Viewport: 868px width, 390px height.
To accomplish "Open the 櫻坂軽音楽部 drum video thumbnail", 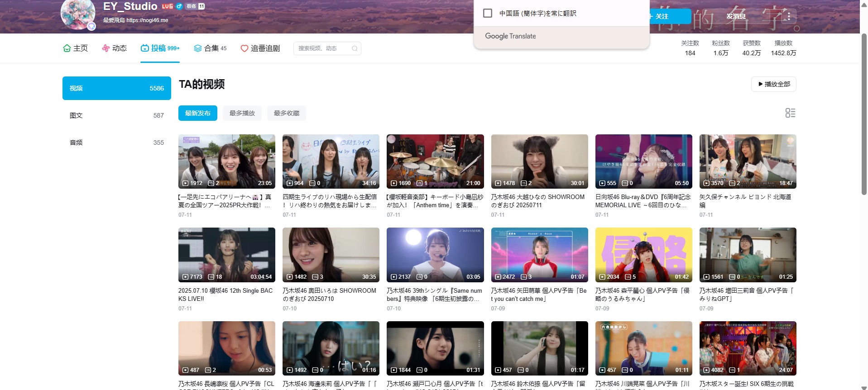I will [435, 162].
